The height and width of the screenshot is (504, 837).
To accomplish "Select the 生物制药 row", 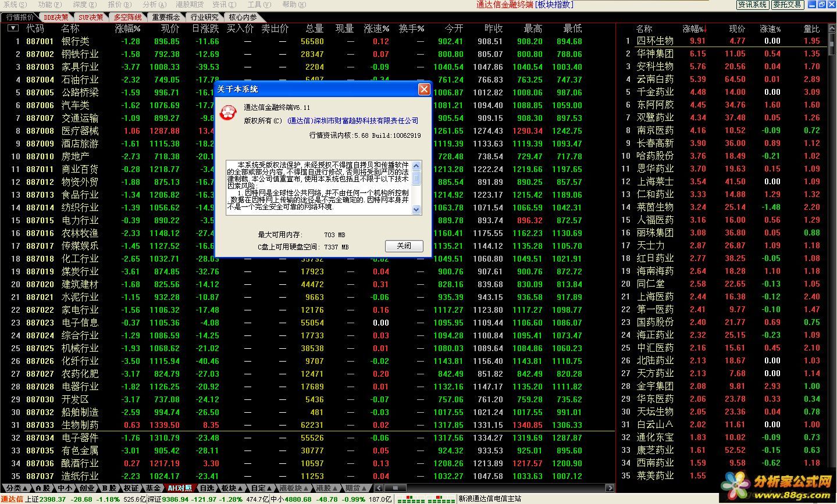I will point(308,425).
